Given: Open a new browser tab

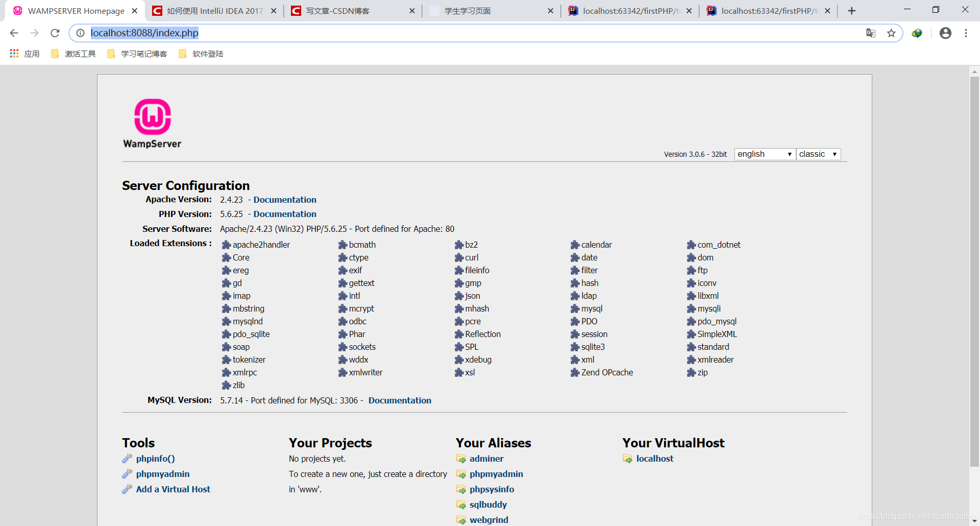Looking at the screenshot, I should pos(851,11).
